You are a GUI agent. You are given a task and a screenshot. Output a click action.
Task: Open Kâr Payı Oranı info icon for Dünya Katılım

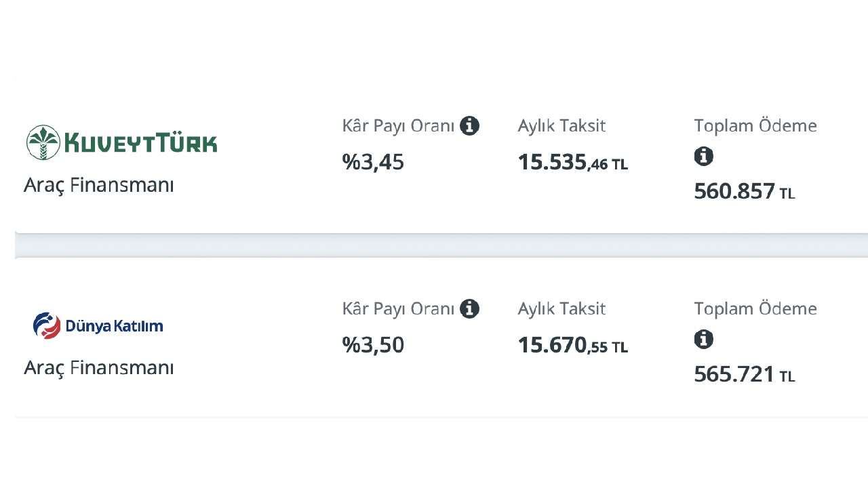point(469,308)
